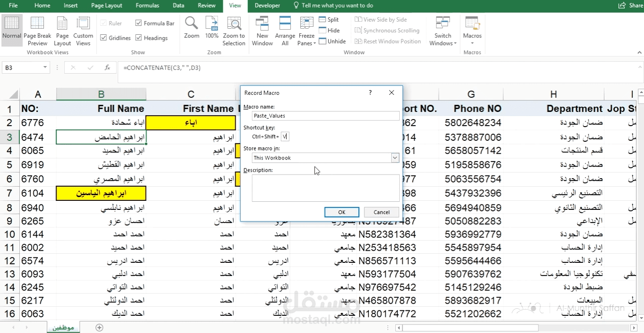Open the Zoom dialog magnifier
The width and height of the screenshot is (644, 333).
192,28
